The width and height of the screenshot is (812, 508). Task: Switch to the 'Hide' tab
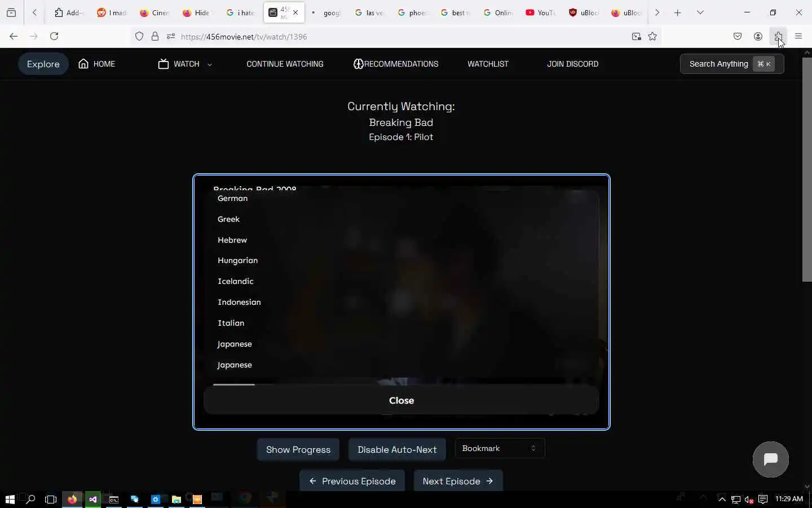click(x=197, y=12)
